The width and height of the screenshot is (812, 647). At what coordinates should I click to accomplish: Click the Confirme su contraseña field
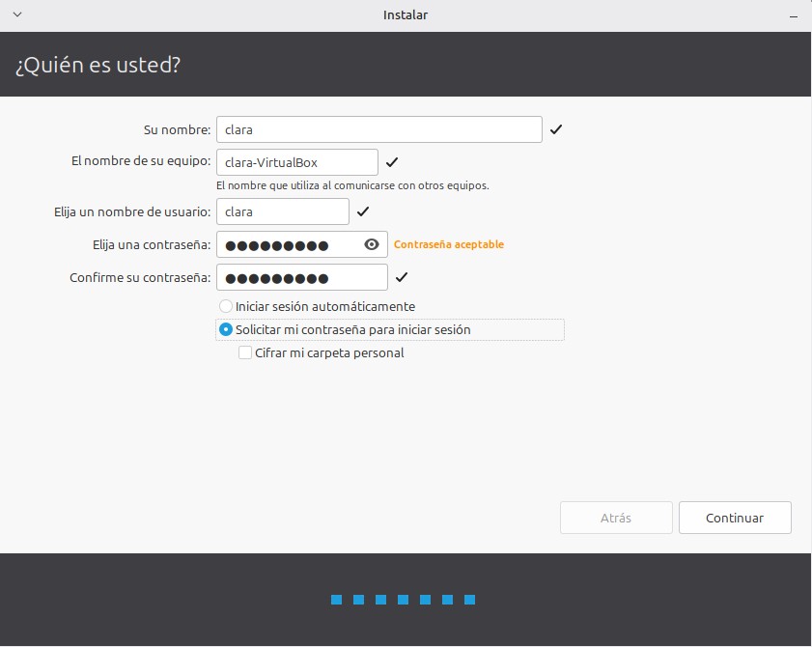[x=301, y=278]
